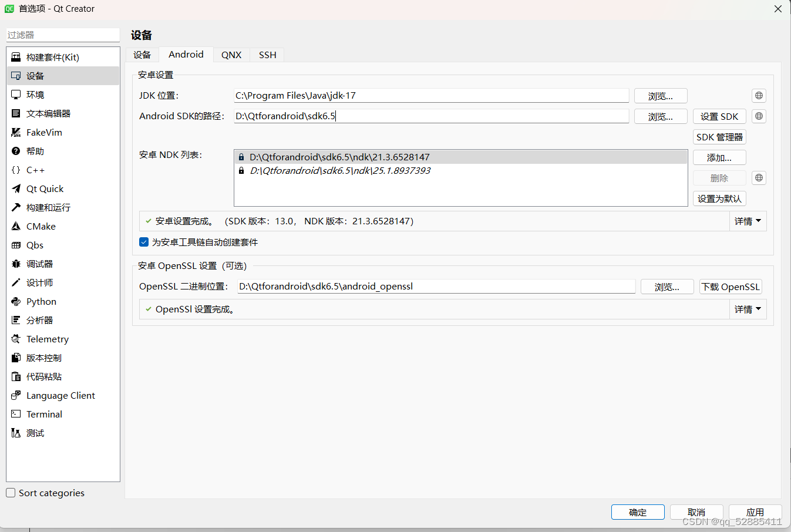Click the 环境 monitor icon

pos(16,95)
